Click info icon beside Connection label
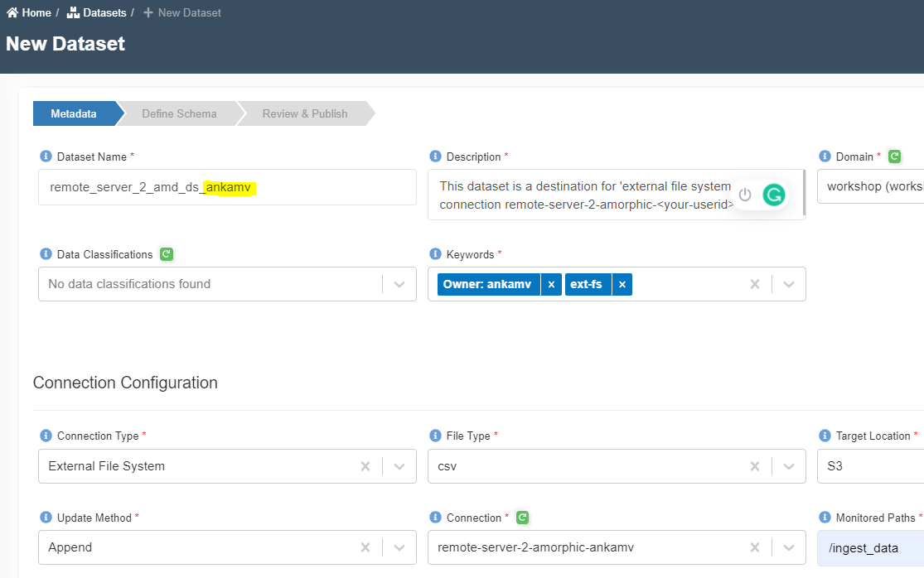 tap(436, 517)
